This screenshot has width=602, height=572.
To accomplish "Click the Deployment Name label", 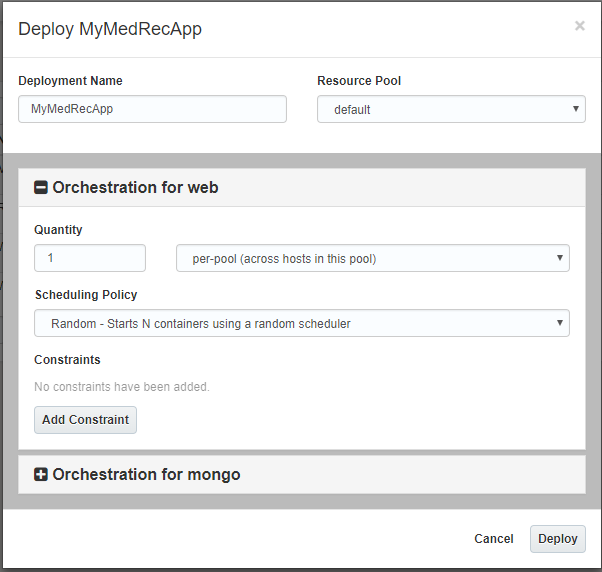I will [70, 81].
